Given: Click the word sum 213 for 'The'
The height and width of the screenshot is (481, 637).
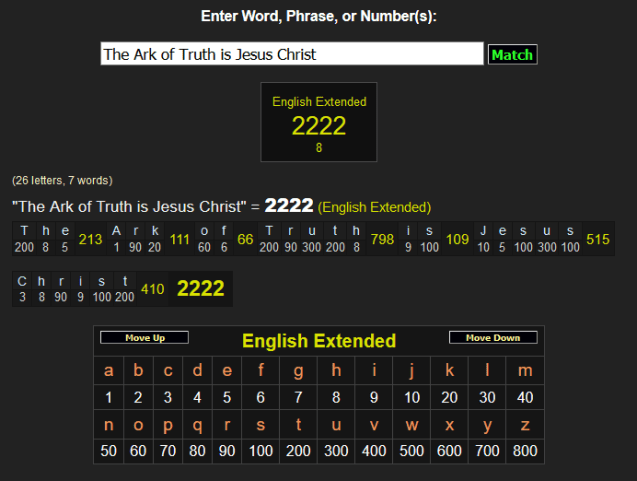Looking at the screenshot, I should pyautogui.click(x=91, y=239).
